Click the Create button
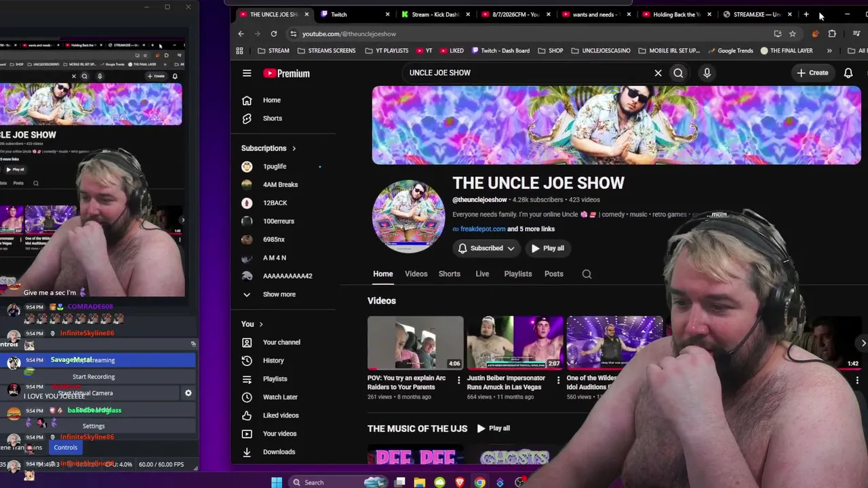Image resolution: width=868 pixels, height=488 pixels. coord(812,73)
